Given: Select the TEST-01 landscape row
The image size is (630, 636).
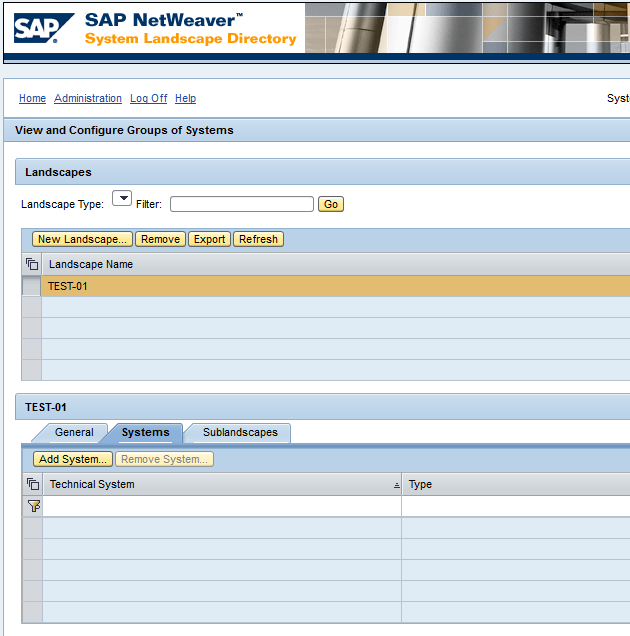Looking at the screenshot, I should (335, 286).
